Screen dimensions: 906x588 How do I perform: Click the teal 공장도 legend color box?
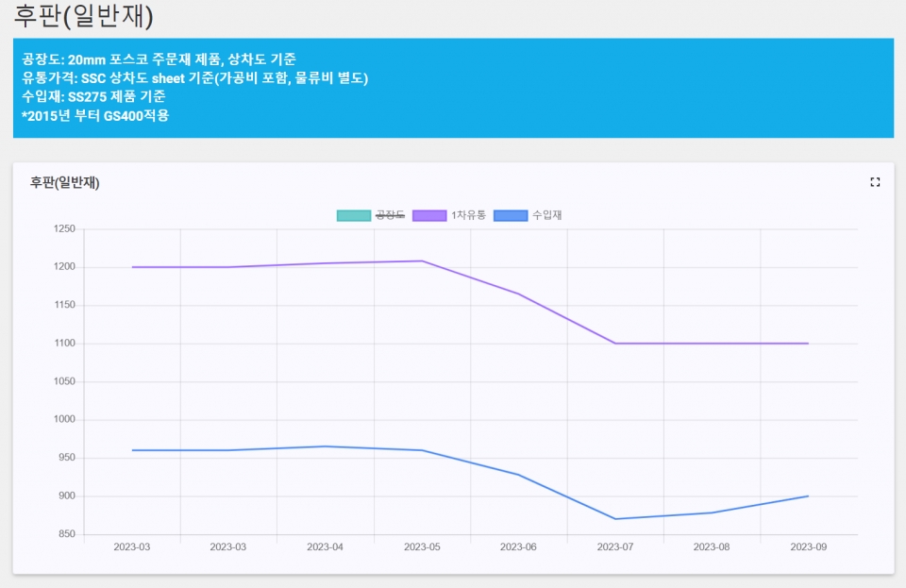[354, 215]
